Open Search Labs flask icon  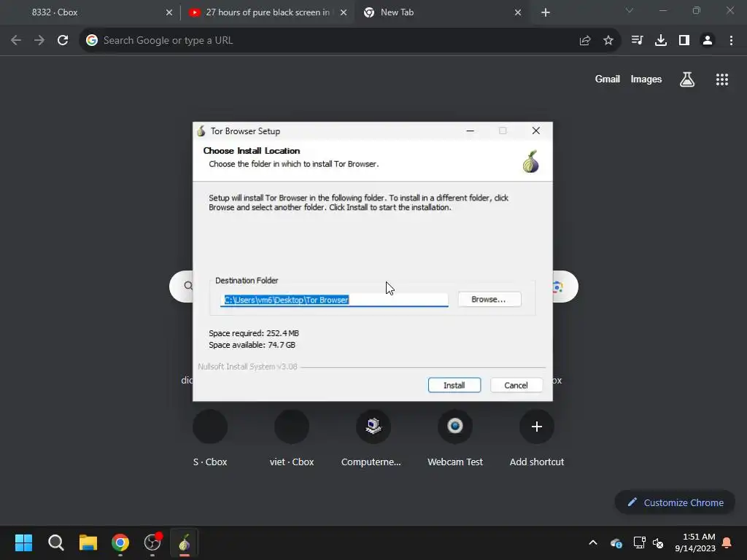click(687, 79)
